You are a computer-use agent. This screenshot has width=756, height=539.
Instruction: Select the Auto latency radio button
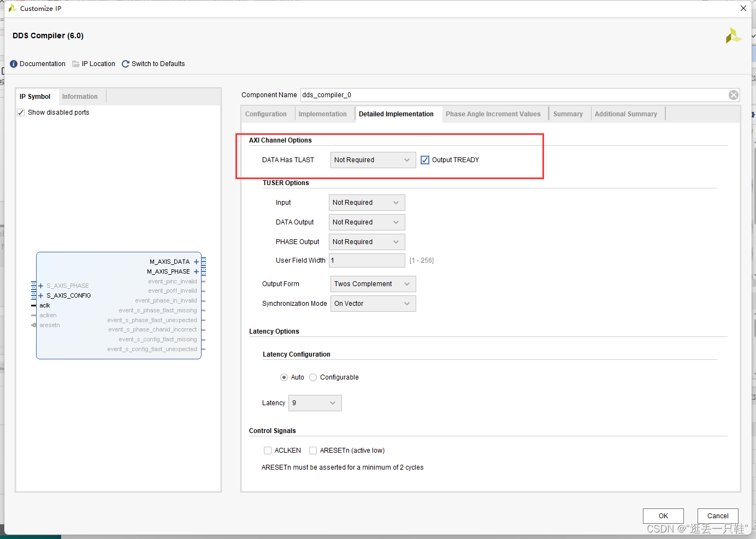(284, 377)
